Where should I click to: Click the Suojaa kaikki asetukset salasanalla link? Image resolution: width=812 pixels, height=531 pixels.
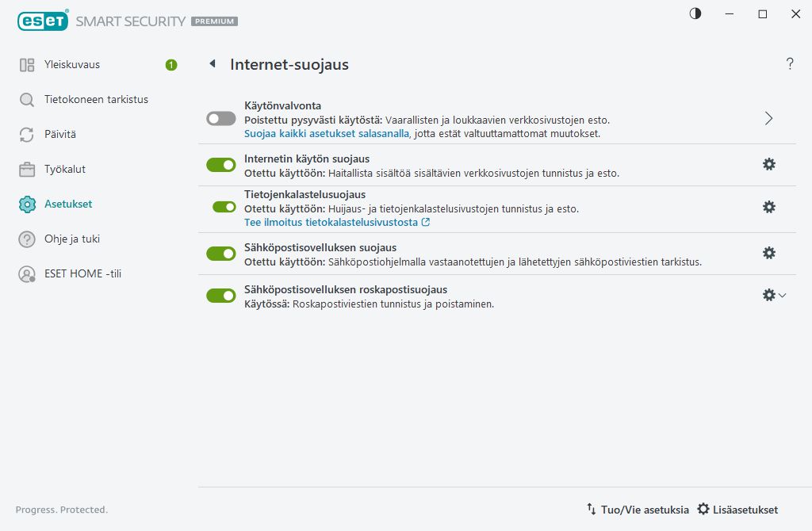(326, 133)
